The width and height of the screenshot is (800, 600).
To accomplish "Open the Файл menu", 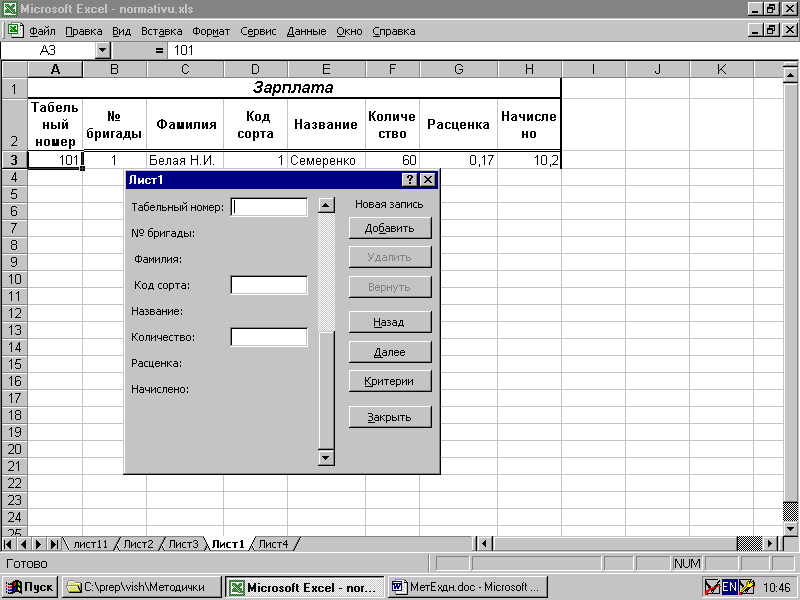I will (x=42, y=31).
